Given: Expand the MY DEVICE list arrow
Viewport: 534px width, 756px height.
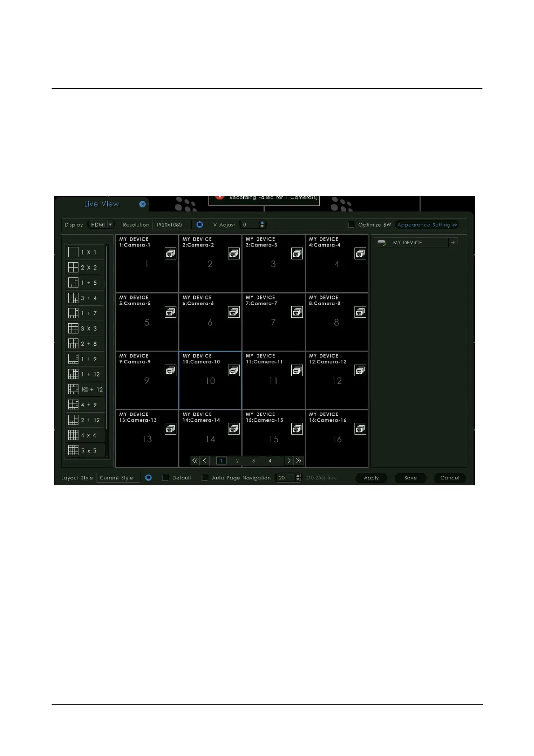Looking at the screenshot, I should click(453, 242).
